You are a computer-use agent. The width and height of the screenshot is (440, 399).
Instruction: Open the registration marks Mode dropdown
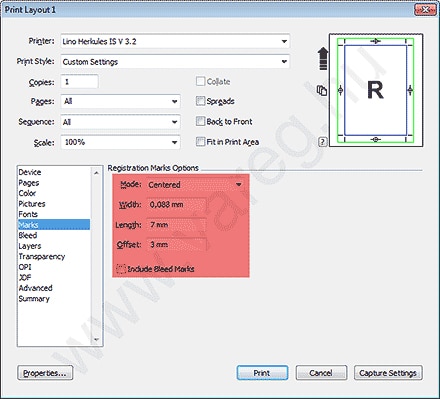(x=196, y=184)
